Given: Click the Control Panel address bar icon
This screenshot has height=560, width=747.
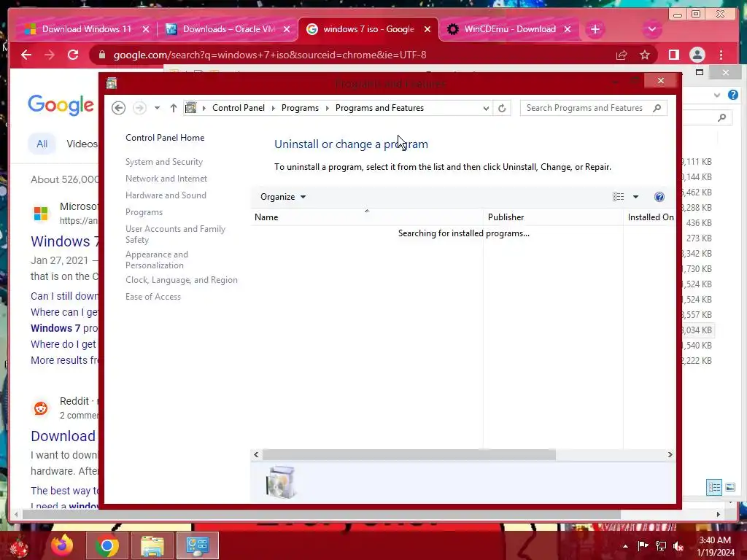Looking at the screenshot, I should (190, 108).
